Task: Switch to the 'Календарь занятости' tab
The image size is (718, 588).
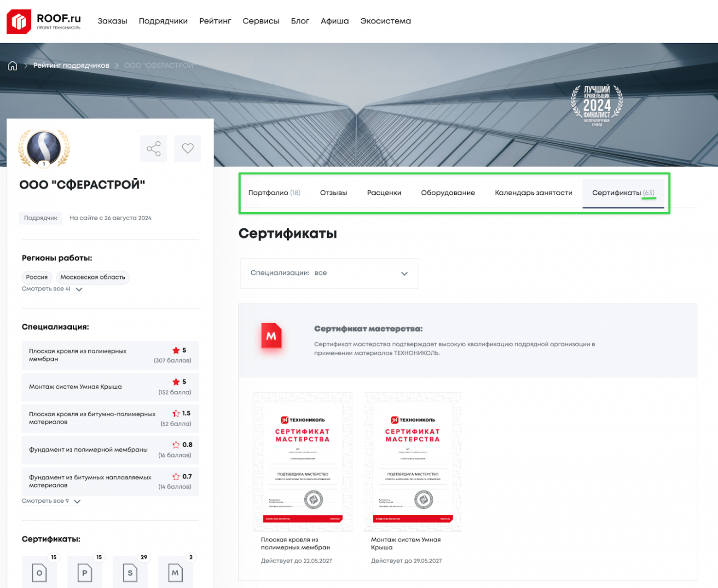Action: tap(533, 193)
